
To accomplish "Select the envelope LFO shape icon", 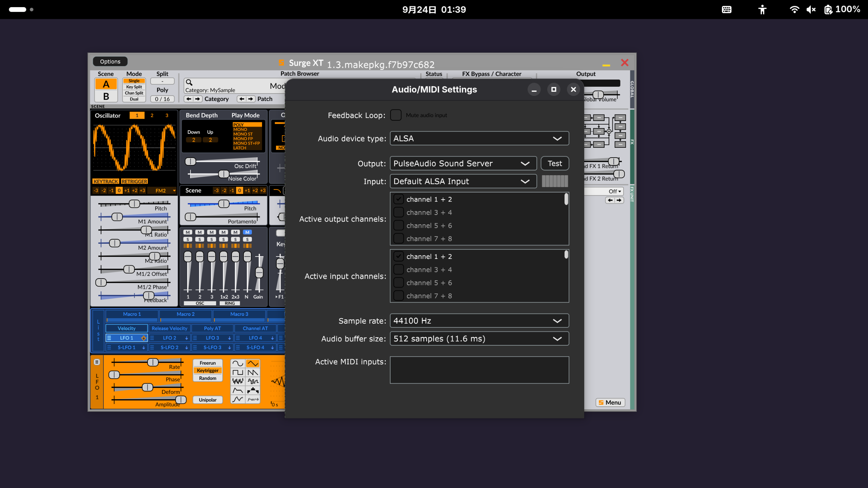I will tap(238, 390).
